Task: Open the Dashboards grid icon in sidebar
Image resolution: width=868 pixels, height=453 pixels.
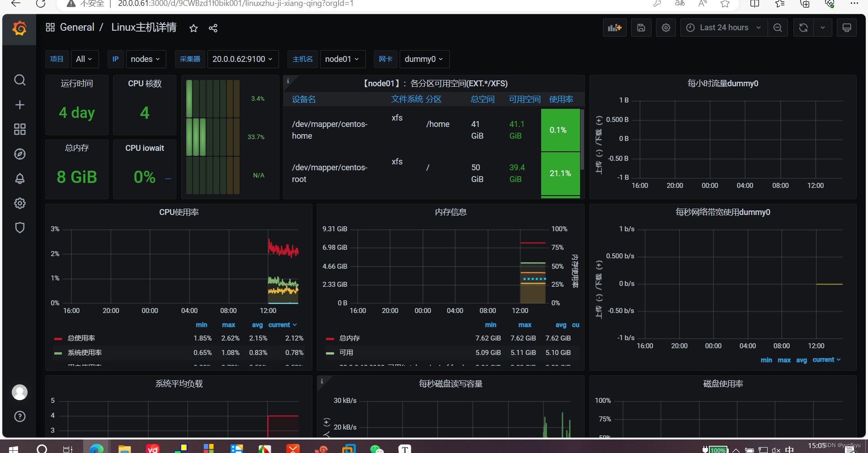Action: [19, 129]
